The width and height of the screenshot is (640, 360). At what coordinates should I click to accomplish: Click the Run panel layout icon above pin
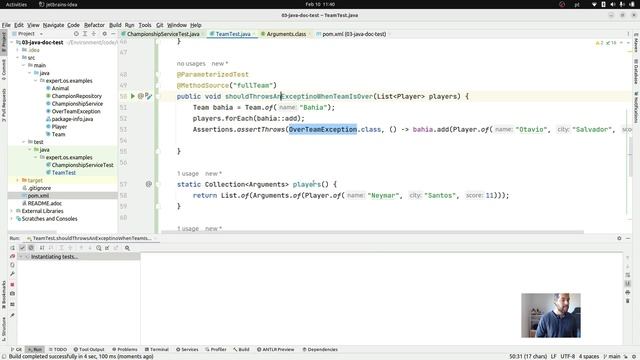[13, 304]
